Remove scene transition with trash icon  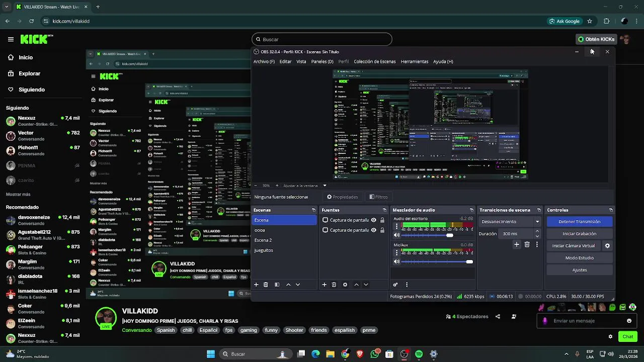click(x=527, y=244)
